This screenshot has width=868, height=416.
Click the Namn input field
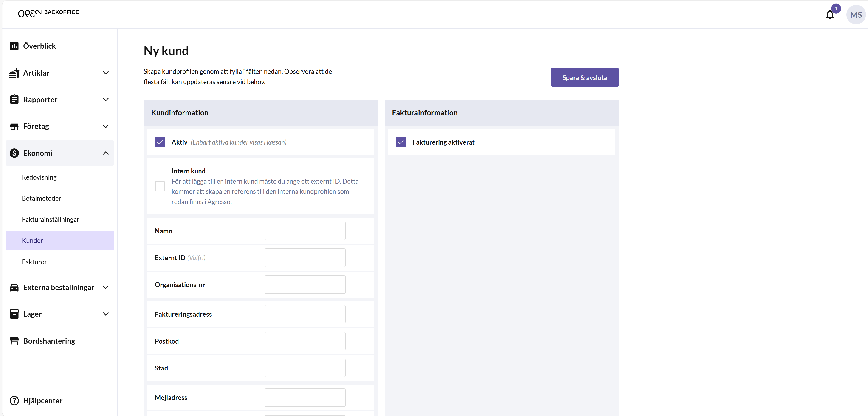coord(305,231)
